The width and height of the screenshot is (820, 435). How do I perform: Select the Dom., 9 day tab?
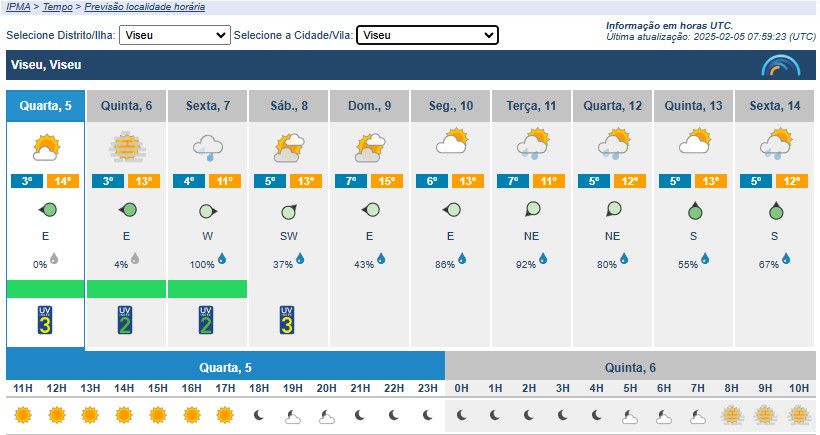[370, 106]
